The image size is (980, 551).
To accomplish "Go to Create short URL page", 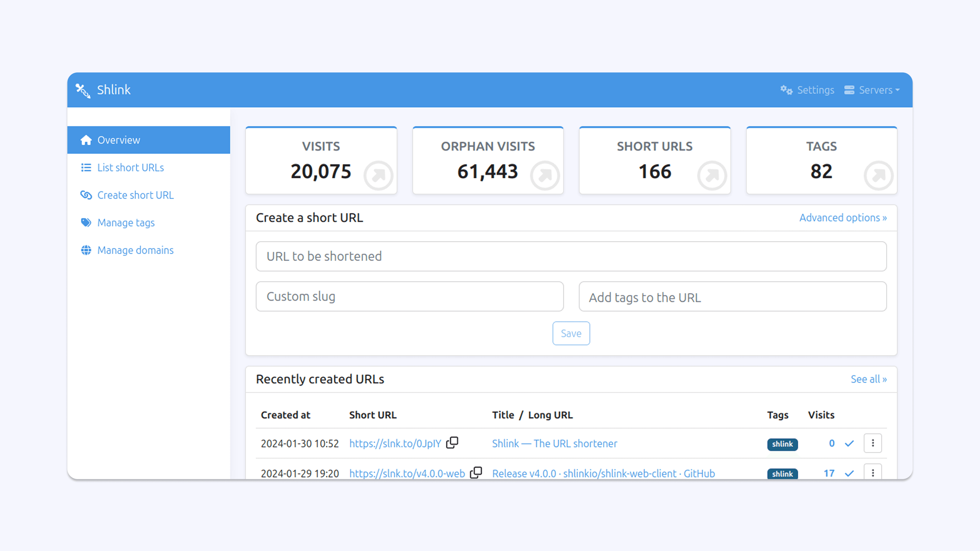I will [149, 195].
